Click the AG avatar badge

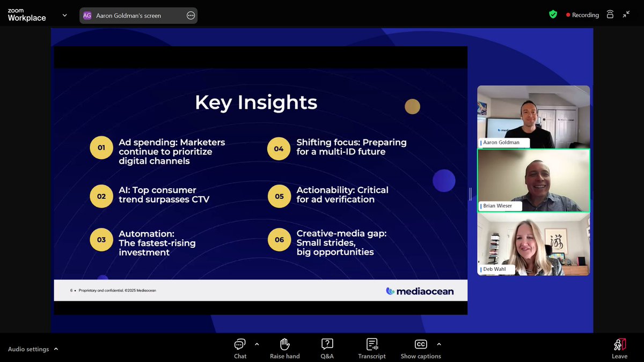(x=87, y=16)
